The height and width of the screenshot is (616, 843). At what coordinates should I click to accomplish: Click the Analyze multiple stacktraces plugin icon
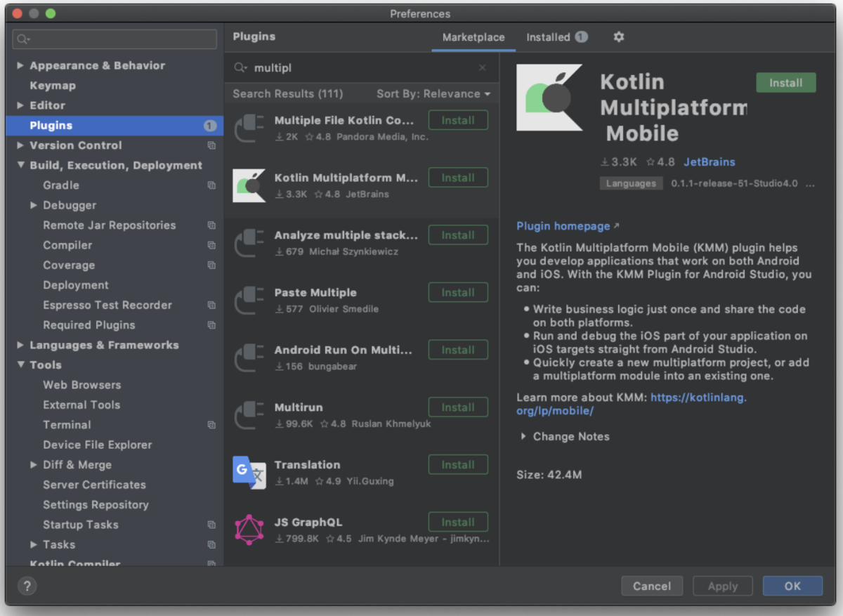(x=249, y=243)
